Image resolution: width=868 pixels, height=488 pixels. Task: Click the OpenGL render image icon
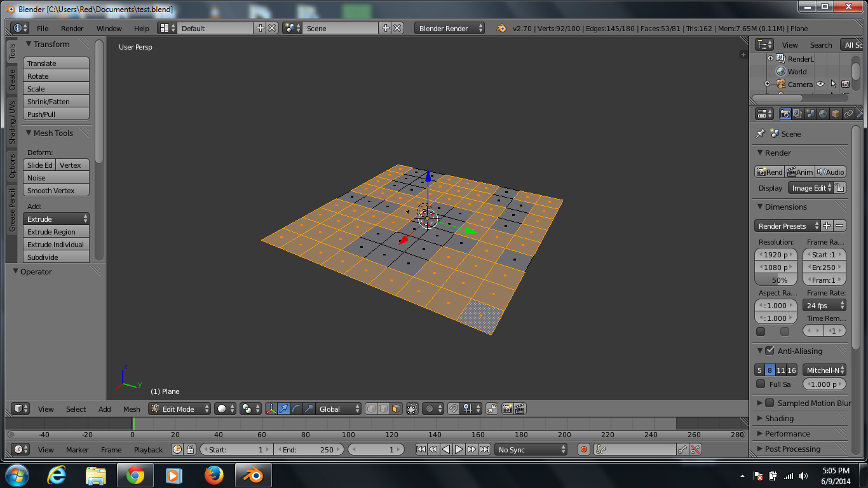(x=508, y=409)
